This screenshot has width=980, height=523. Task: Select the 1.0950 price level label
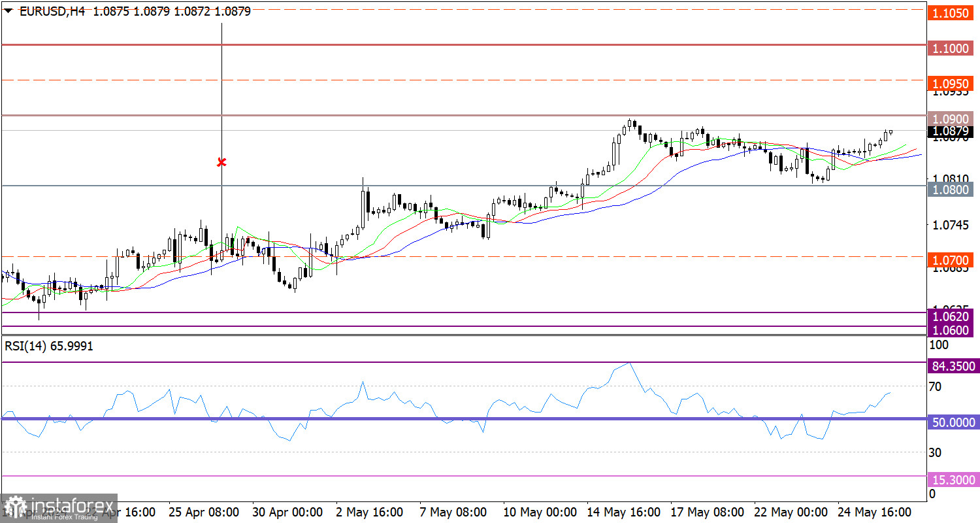950,84
